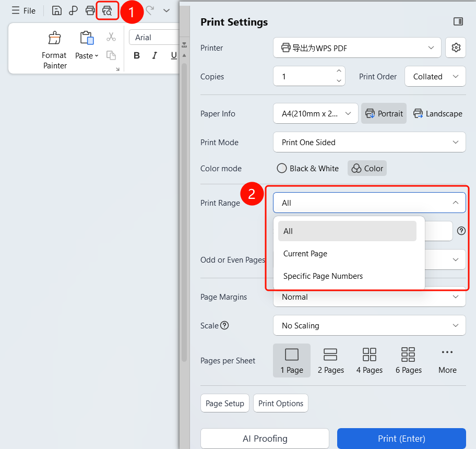The image size is (476, 449).
Task: Toggle Bold formatting
Action: (x=137, y=55)
